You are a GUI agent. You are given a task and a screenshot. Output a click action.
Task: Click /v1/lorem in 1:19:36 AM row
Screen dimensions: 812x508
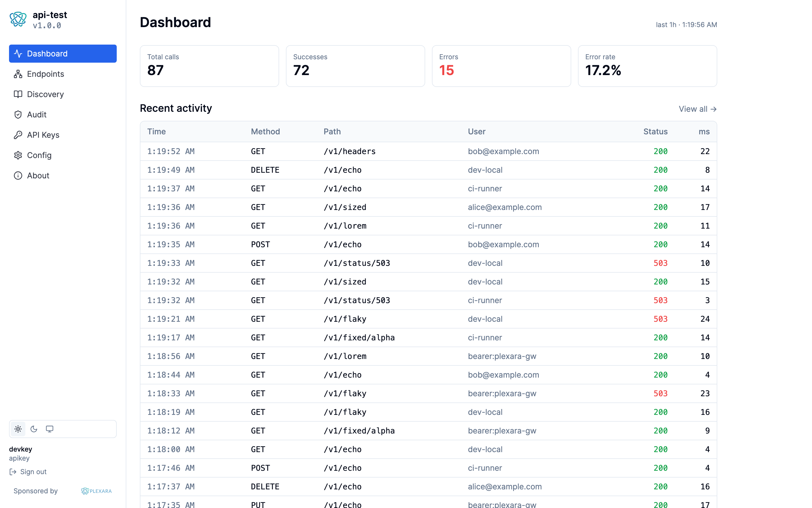point(345,226)
